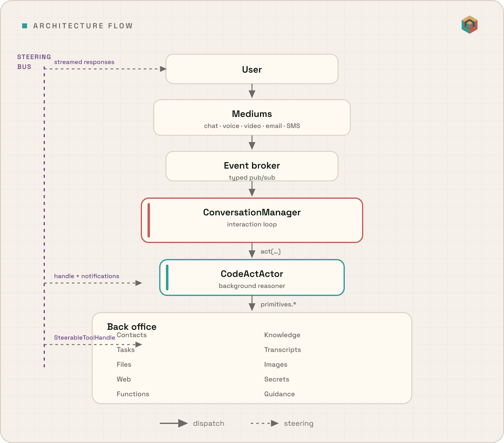
Task: Click the primitives.* arrow label
Action: tap(278, 304)
